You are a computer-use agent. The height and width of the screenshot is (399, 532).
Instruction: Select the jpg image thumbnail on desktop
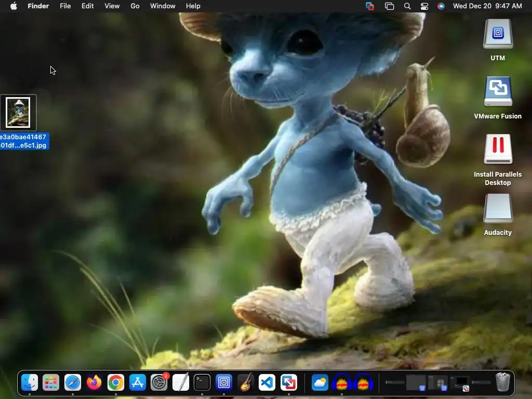[x=18, y=113]
